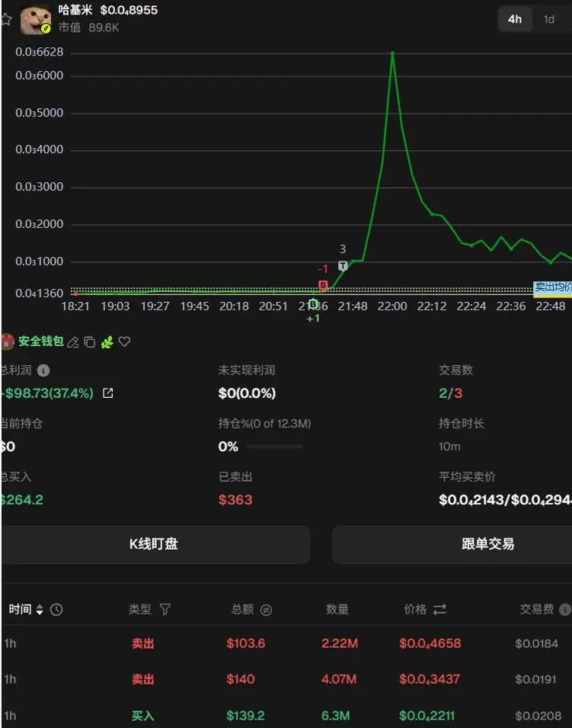Open the 哈基米 cat token avatar
572x728 pixels.
[x=35, y=20]
